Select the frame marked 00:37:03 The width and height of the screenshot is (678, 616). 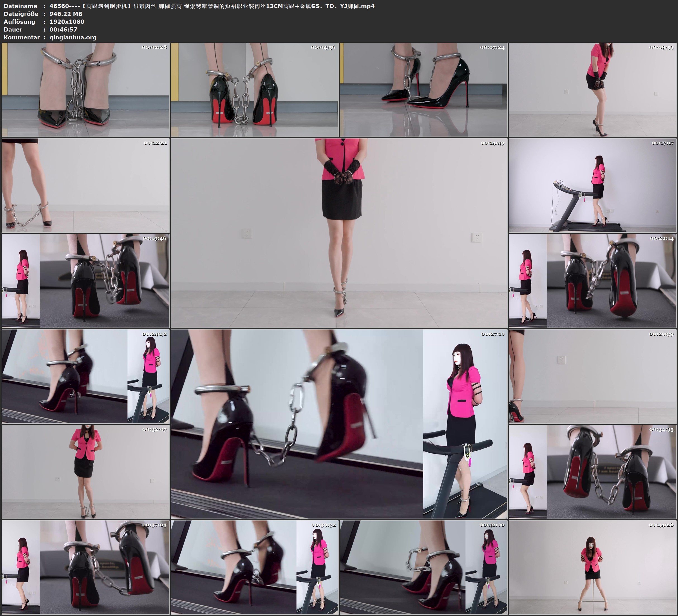(85, 567)
